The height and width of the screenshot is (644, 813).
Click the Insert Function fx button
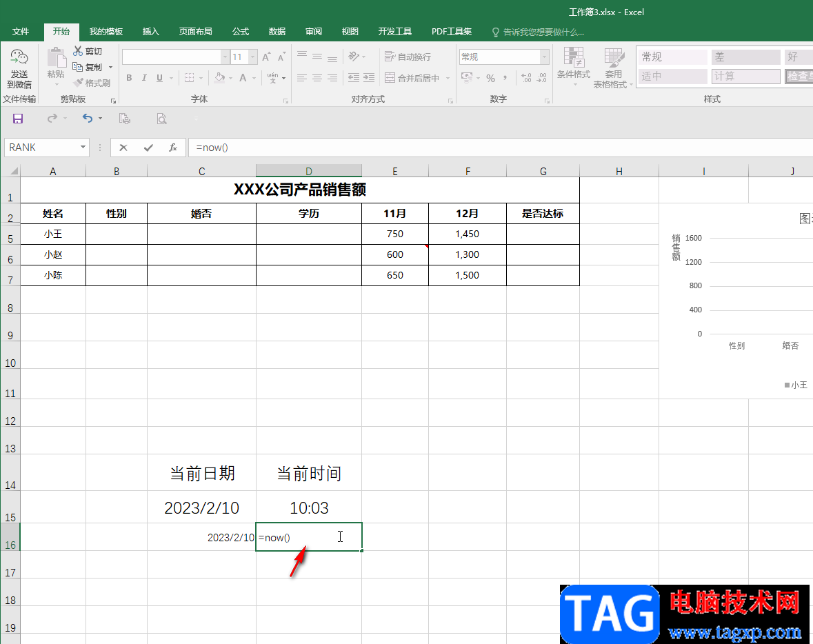click(x=173, y=148)
